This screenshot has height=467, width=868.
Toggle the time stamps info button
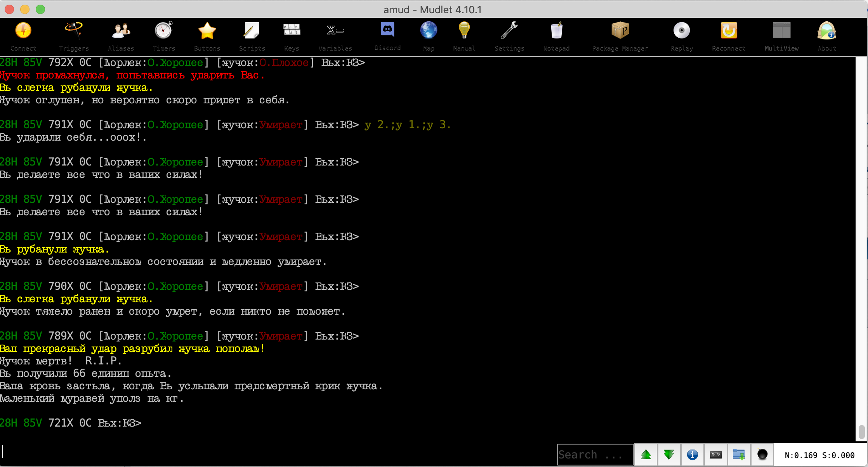(x=692, y=455)
